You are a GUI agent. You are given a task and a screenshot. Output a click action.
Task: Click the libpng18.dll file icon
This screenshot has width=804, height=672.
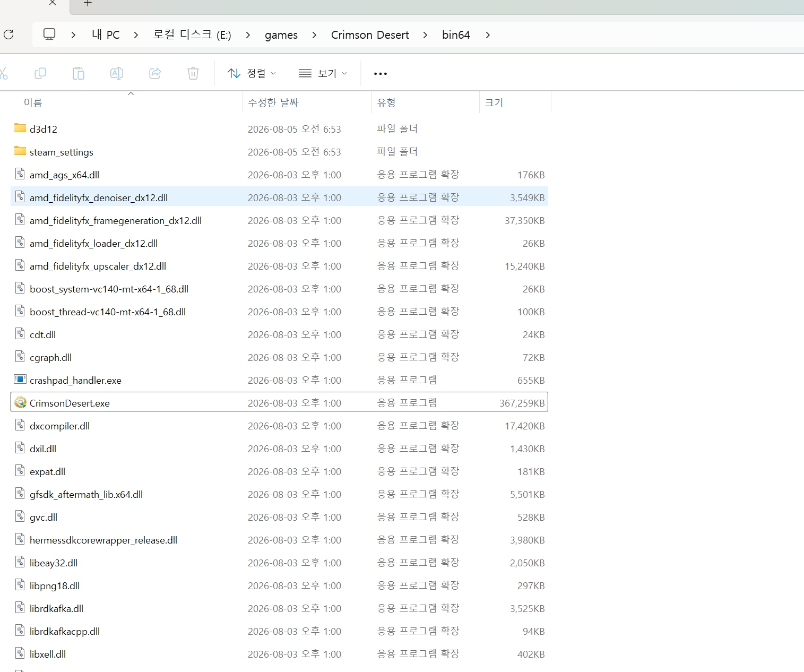(20, 584)
